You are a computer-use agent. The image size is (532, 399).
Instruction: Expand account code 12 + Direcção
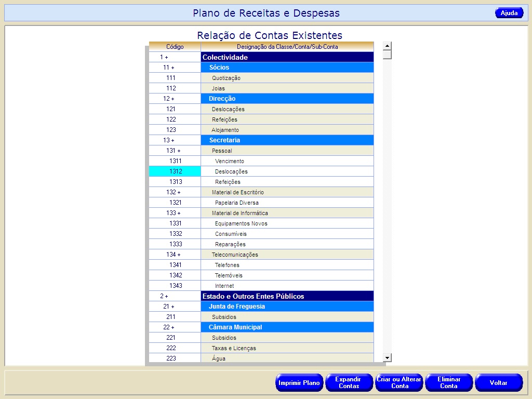coord(168,99)
